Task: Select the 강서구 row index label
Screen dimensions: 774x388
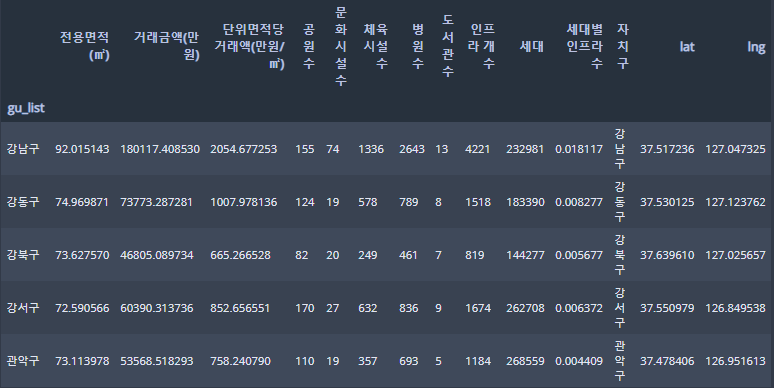Action: 23,308
